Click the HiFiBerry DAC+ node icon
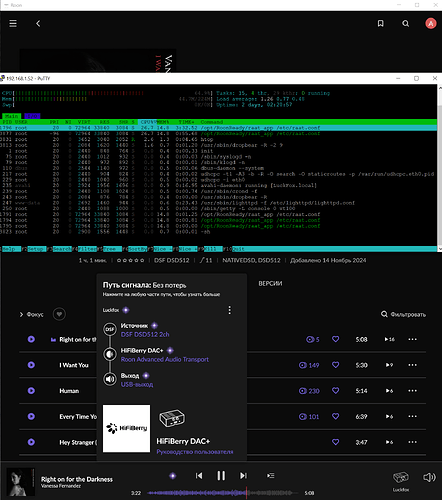 [x=110, y=354]
